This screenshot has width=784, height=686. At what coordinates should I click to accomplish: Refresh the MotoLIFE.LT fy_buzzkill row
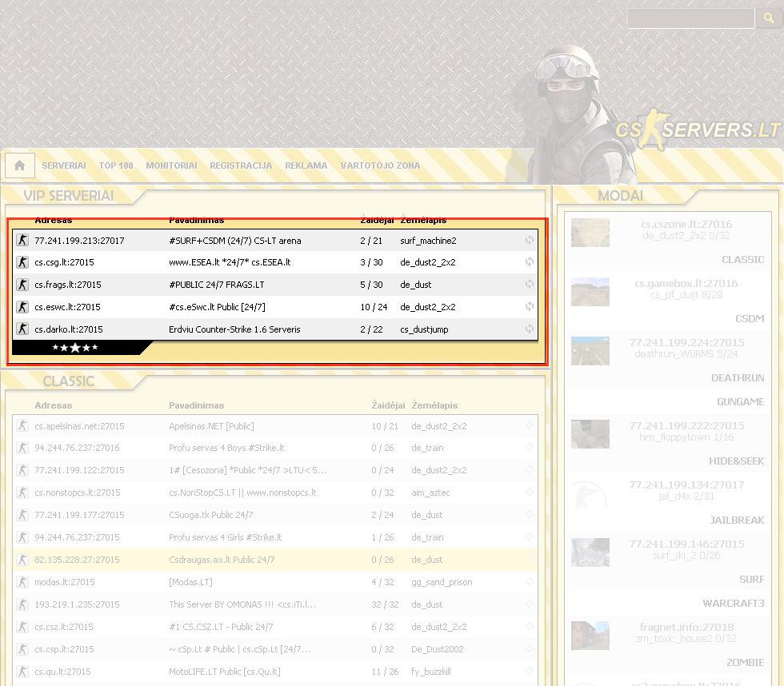tap(529, 671)
